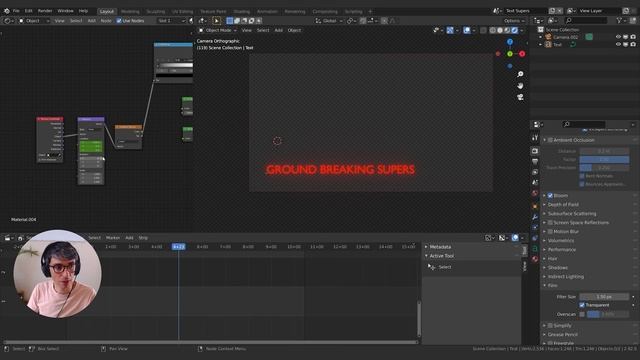Toggle Screen Space Reflections checkbox
640x360 pixels.
coord(550,222)
